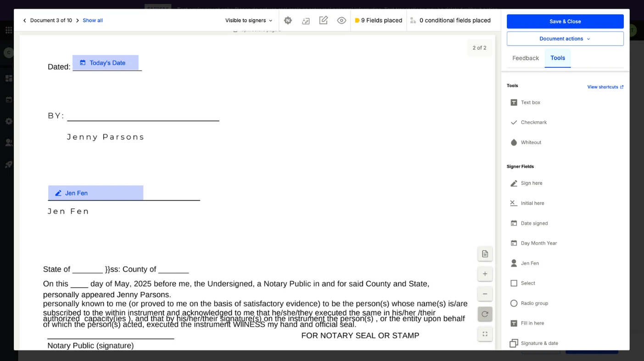
Task: Open the View shortcuts link
Action: coord(605,87)
